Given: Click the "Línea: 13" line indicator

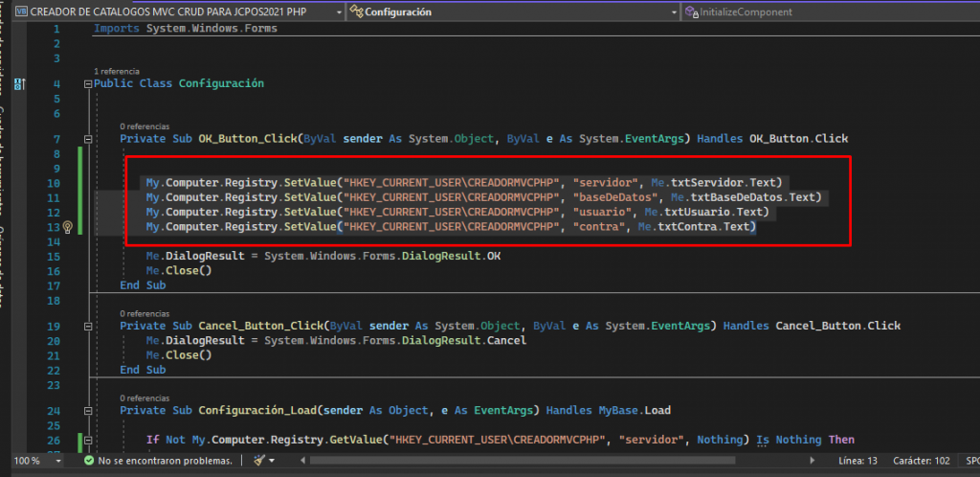Looking at the screenshot, I should [858, 461].
